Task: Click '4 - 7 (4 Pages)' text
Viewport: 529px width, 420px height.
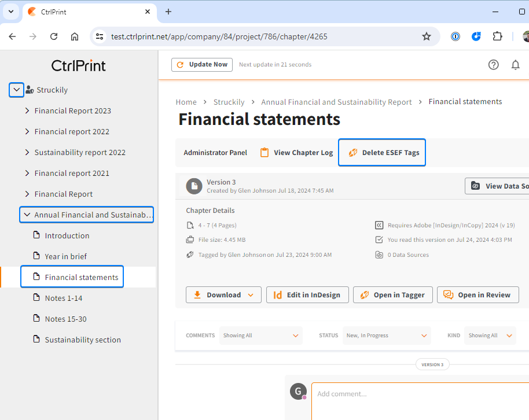Action: pos(217,225)
